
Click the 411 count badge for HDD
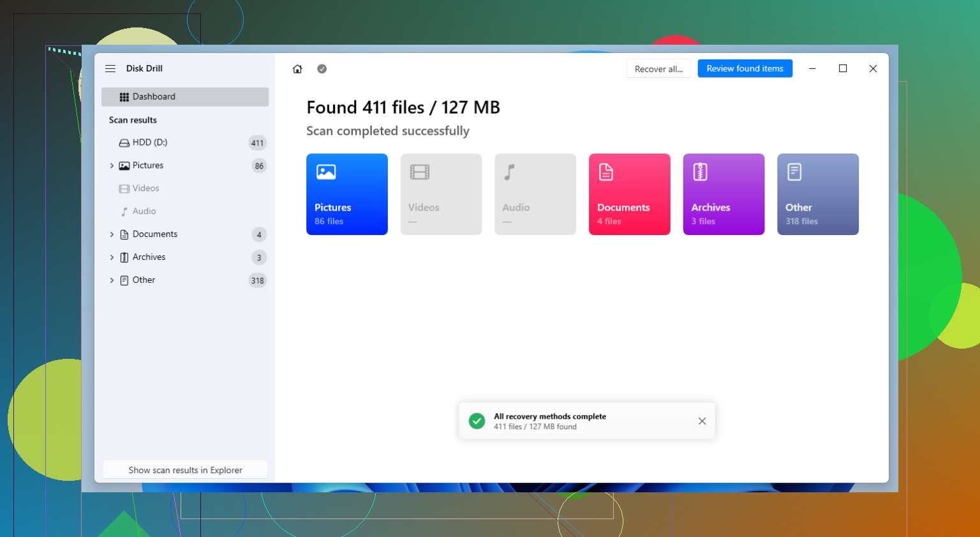coord(257,143)
